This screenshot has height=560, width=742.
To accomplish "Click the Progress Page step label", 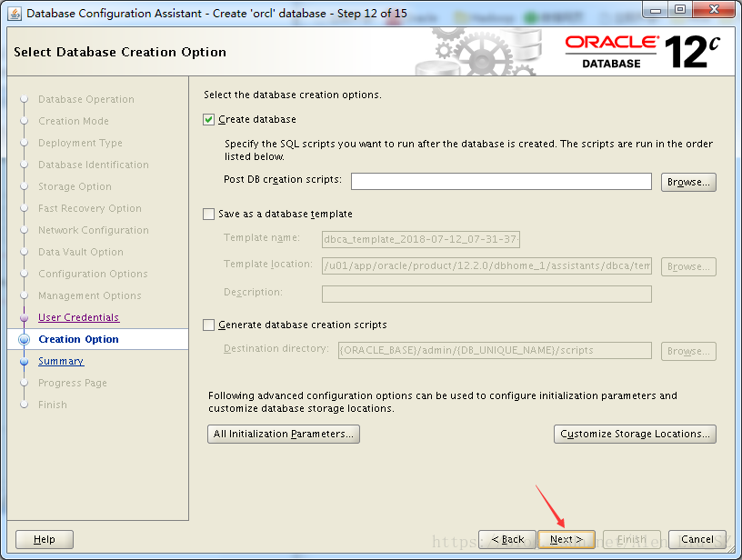I will (73, 383).
